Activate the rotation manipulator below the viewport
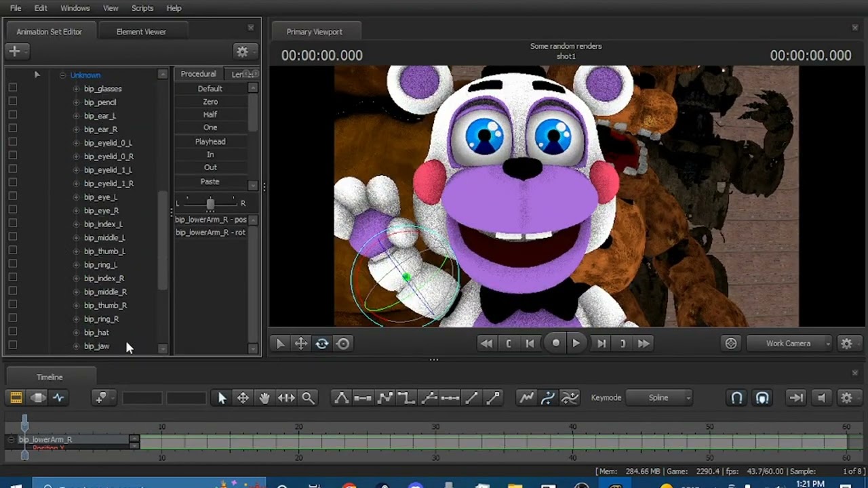The height and width of the screenshot is (488, 868). pos(322,344)
